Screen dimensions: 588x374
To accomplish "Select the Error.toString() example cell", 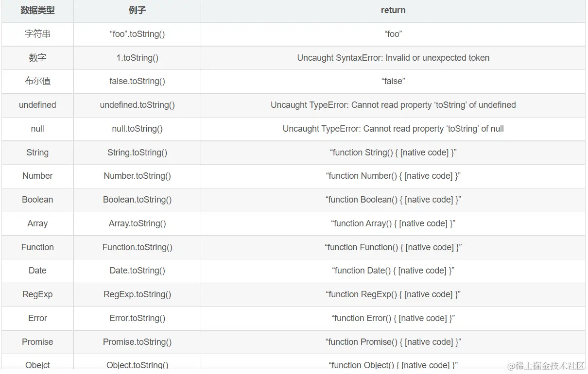I will click(137, 318).
